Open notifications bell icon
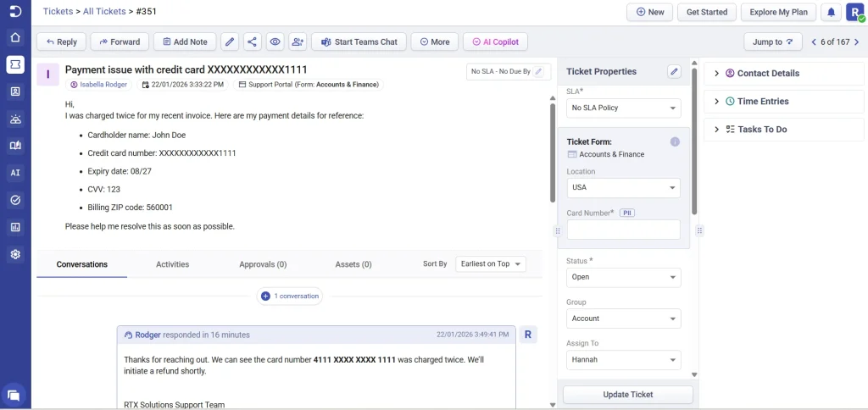868x410 pixels. coord(831,12)
